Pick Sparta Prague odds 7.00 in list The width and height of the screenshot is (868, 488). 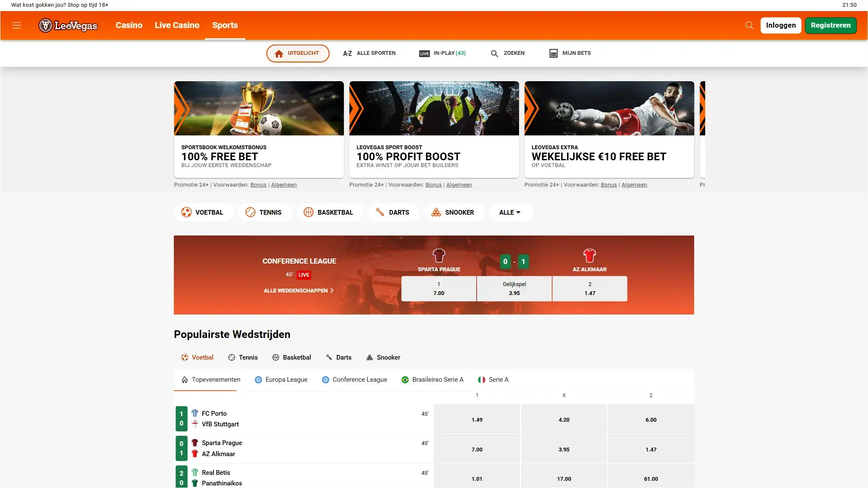click(477, 449)
